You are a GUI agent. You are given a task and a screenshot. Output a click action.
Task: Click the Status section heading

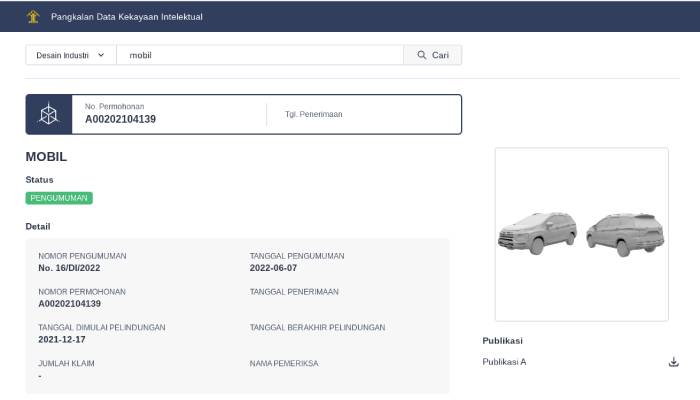coord(39,179)
